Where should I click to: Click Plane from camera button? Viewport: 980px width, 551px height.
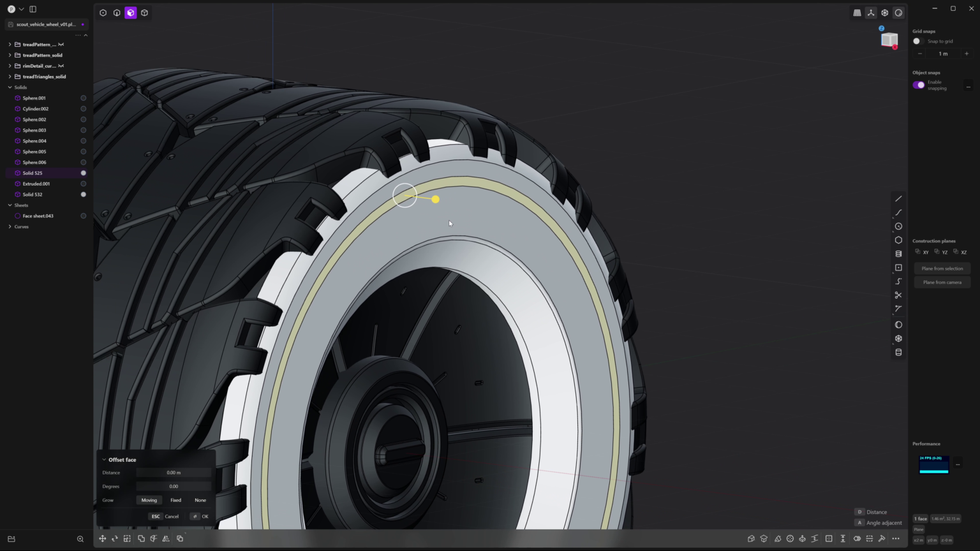click(x=942, y=283)
